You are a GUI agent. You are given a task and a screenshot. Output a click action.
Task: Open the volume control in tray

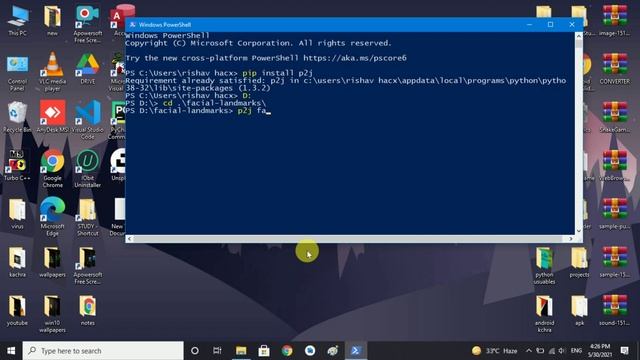tap(562, 351)
